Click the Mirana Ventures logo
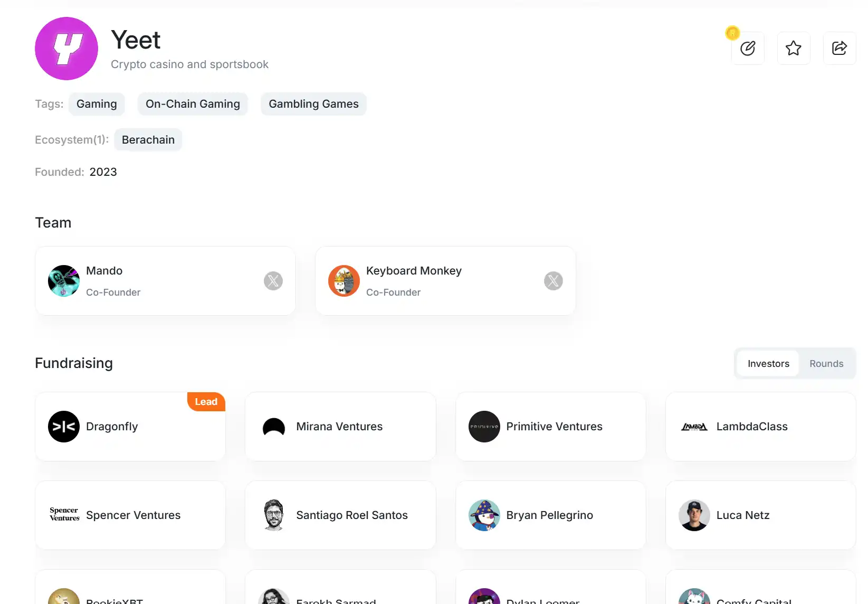 pos(274,427)
